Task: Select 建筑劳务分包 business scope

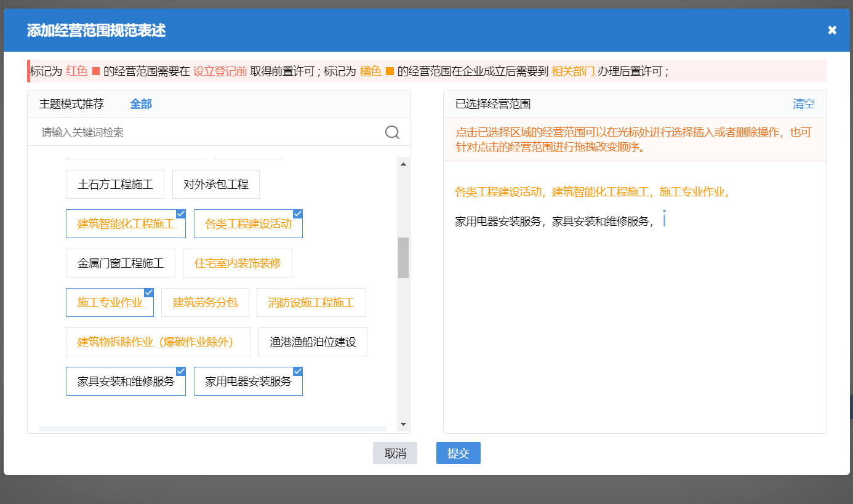Action: tap(205, 302)
